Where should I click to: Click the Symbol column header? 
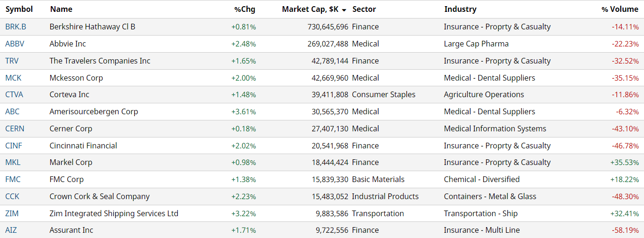[x=19, y=9]
